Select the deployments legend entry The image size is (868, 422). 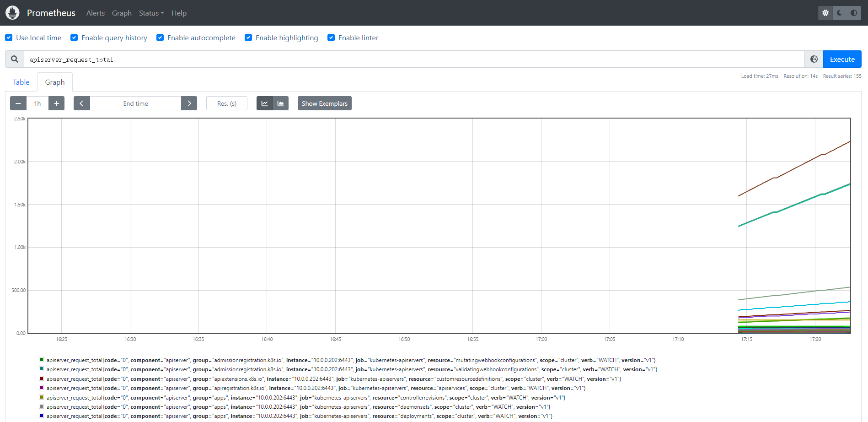click(300, 416)
